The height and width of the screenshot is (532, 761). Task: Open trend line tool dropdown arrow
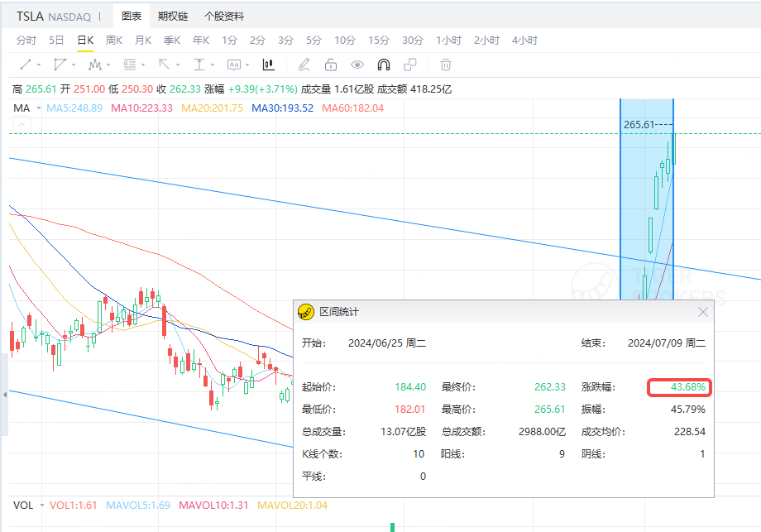39,65
